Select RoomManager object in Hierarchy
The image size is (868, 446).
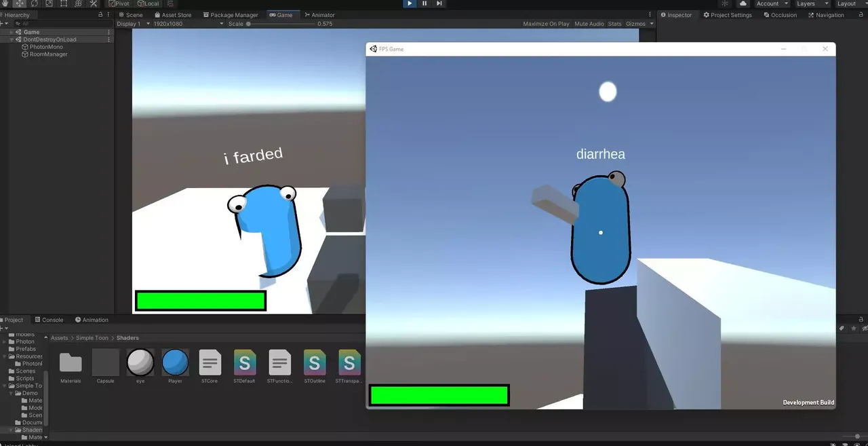coord(47,54)
